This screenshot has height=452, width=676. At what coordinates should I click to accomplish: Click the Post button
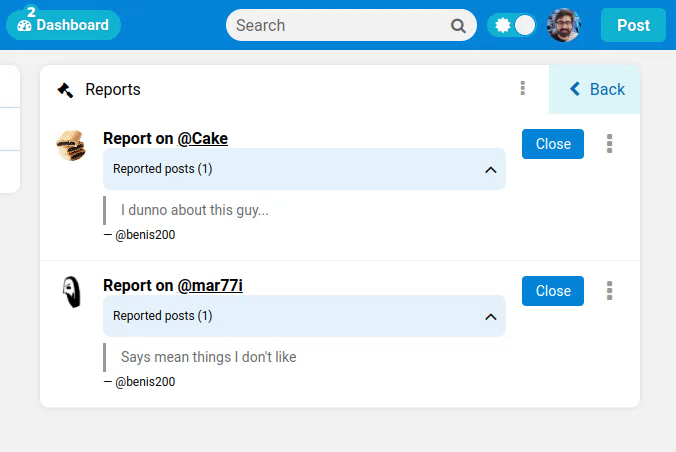[x=633, y=26]
